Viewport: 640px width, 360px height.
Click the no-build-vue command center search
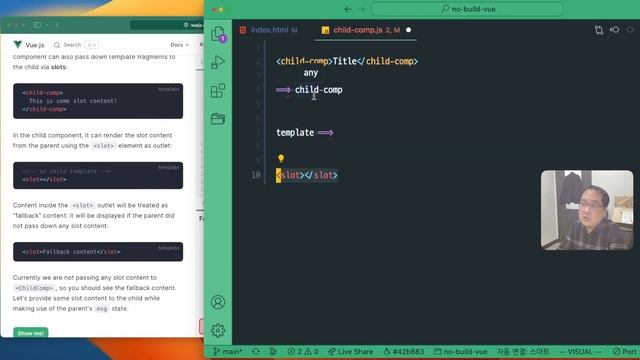click(468, 9)
